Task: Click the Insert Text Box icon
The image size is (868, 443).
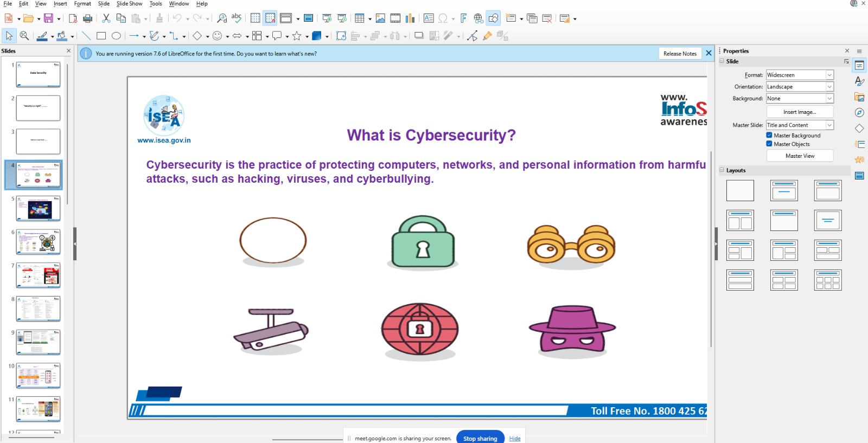Action: pos(429,18)
